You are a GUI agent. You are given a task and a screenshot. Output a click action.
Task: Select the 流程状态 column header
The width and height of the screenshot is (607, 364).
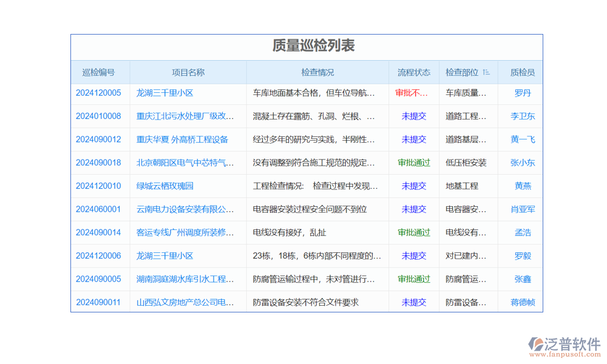[x=413, y=72]
